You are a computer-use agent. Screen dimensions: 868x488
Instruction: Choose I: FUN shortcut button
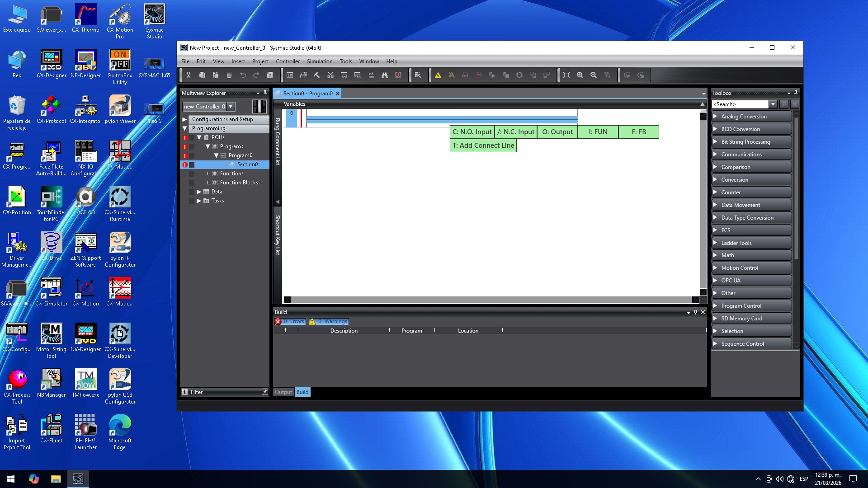598,132
